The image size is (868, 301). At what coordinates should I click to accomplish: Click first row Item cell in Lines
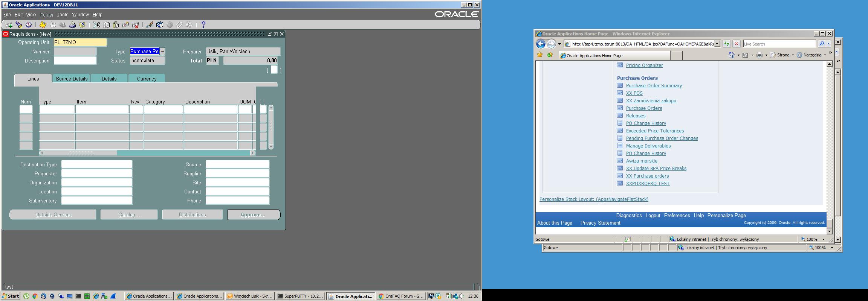pos(102,109)
